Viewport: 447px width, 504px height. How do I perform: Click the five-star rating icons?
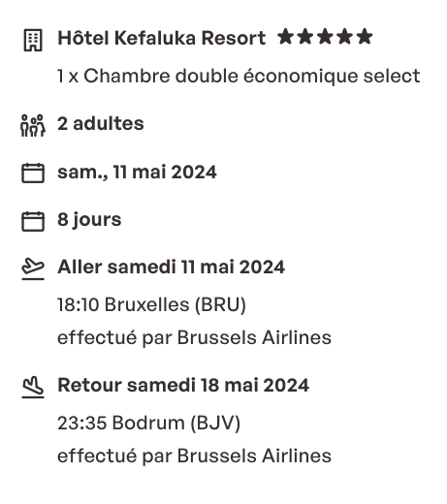[x=325, y=37]
